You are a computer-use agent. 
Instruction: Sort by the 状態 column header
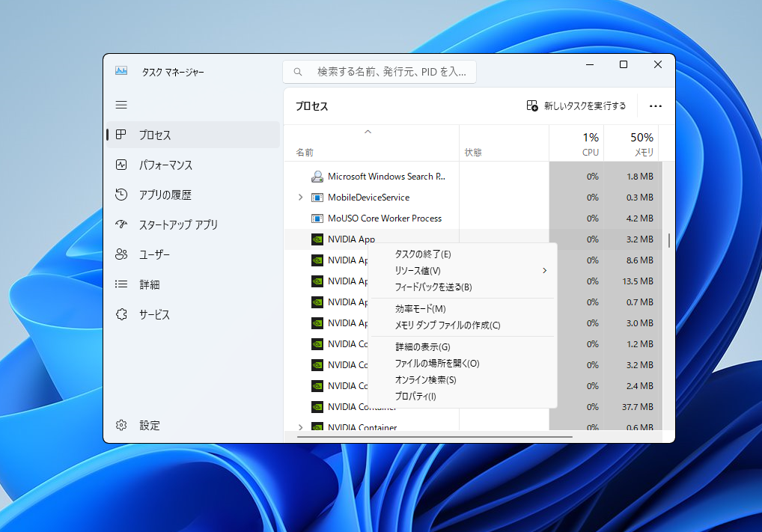(x=504, y=144)
